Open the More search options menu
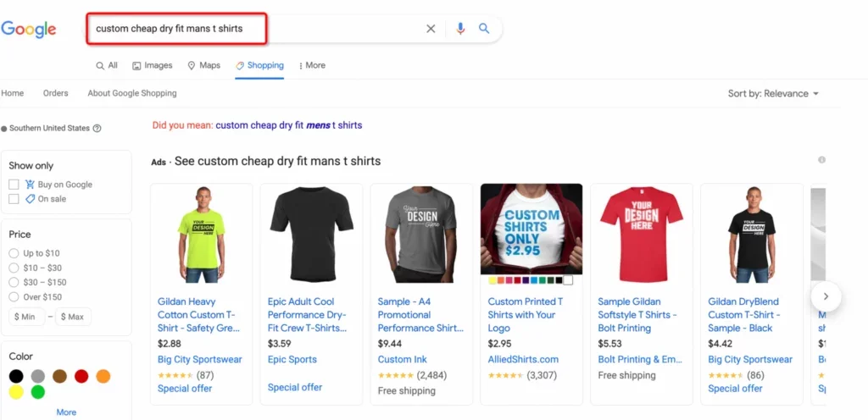This screenshot has width=868, height=420. (x=309, y=65)
